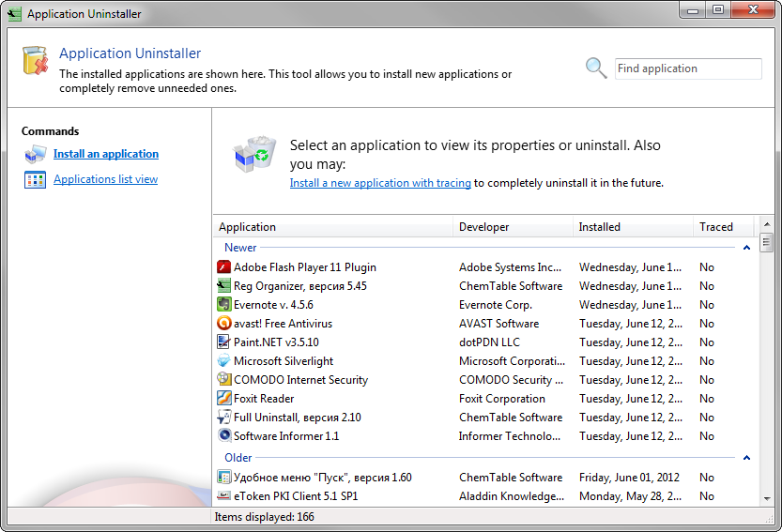Screen dimensions: 782x532
Task: Click Monday, May 28 date cell
Action: (630, 496)
